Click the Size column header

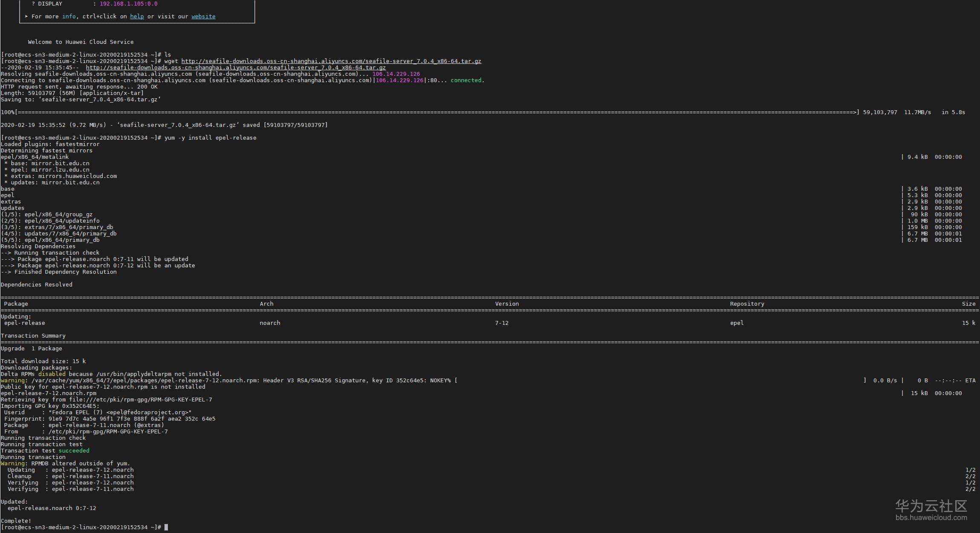[x=968, y=304]
